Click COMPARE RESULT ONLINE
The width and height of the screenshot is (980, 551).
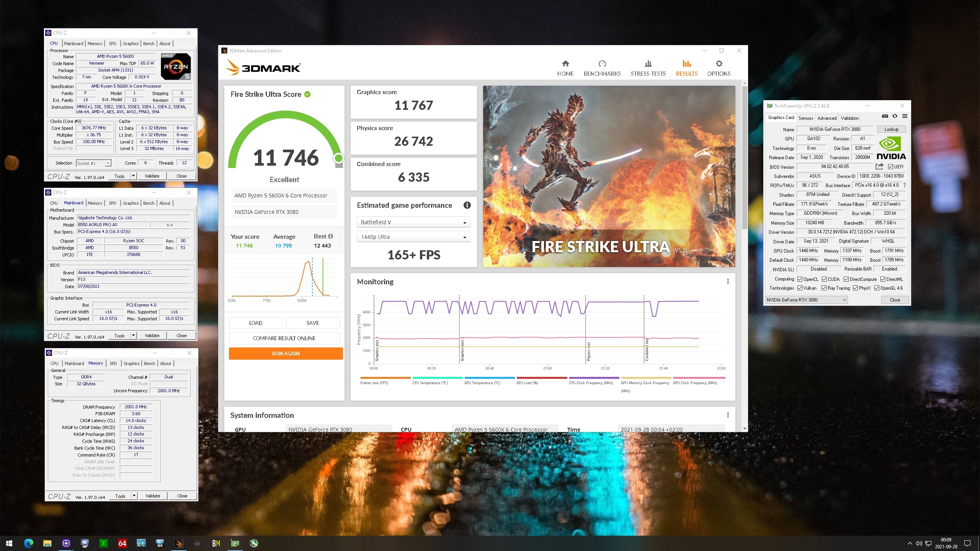coord(284,338)
